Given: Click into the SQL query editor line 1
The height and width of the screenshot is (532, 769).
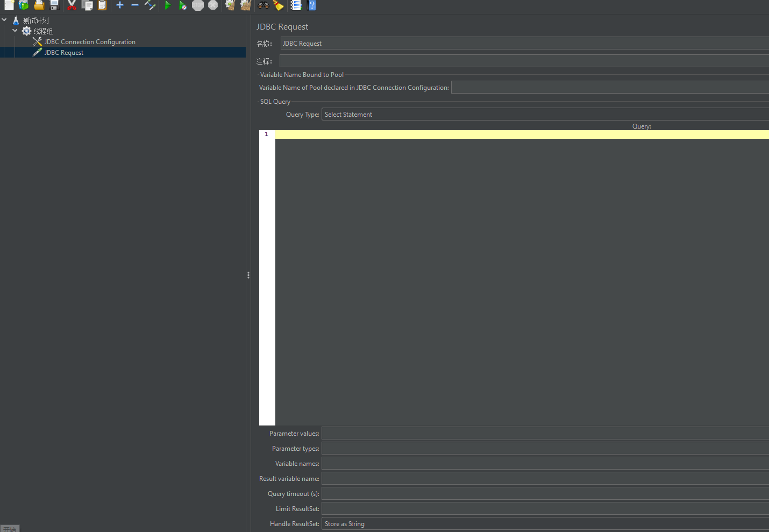Looking at the screenshot, I should tap(522, 134).
